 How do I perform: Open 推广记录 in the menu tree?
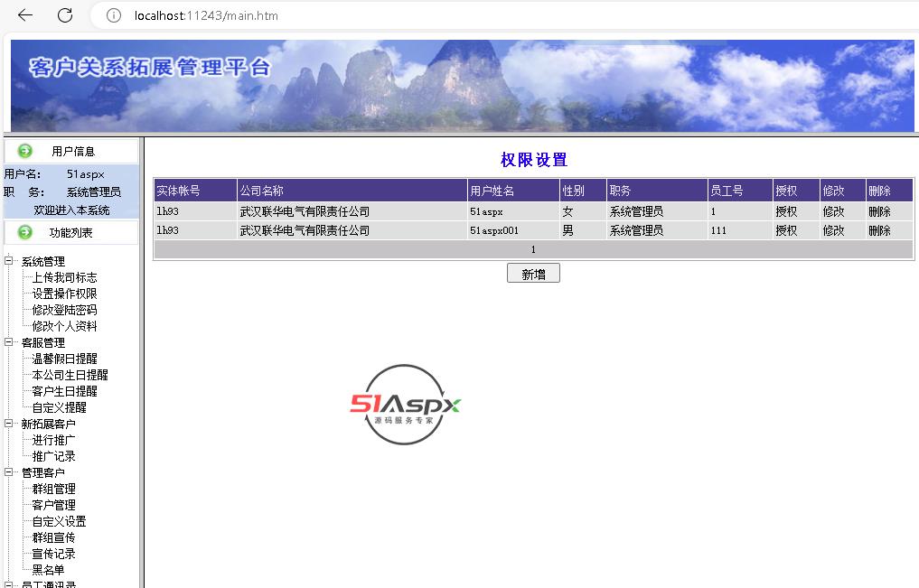53,456
